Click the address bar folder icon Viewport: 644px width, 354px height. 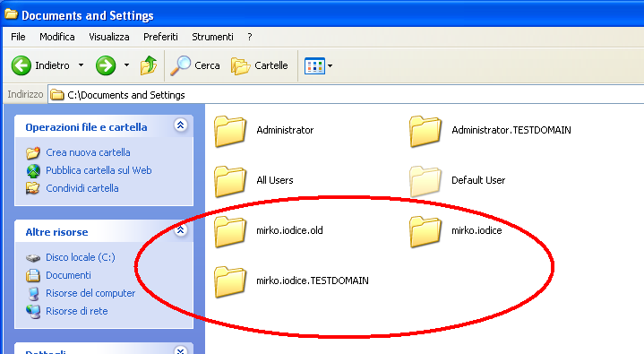pos(57,95)
